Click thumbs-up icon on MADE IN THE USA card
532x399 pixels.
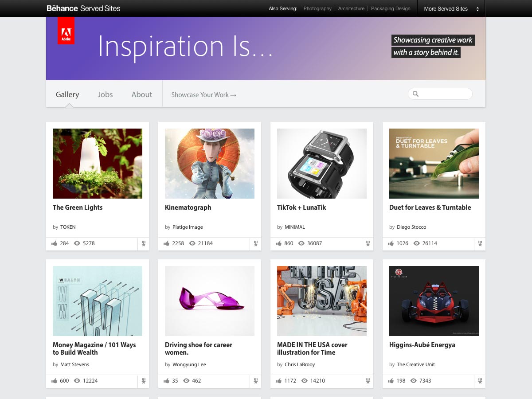pyautogui.click(x=278, y=381)
